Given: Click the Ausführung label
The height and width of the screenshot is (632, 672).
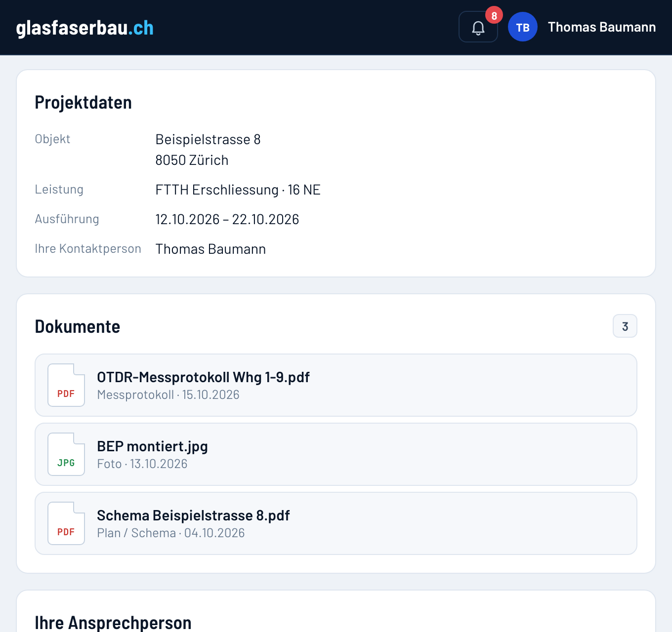Looking at the screenshot, I should [67, 219].
